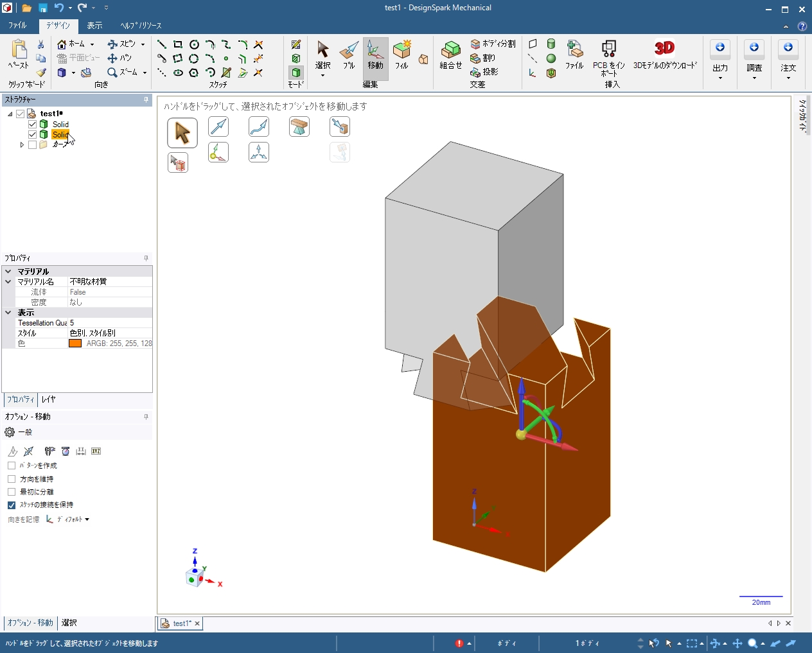The height and width of the screenshot is (653, 812).
Task: Click the Tessellation Quality value field
Action: click(109, 323)
